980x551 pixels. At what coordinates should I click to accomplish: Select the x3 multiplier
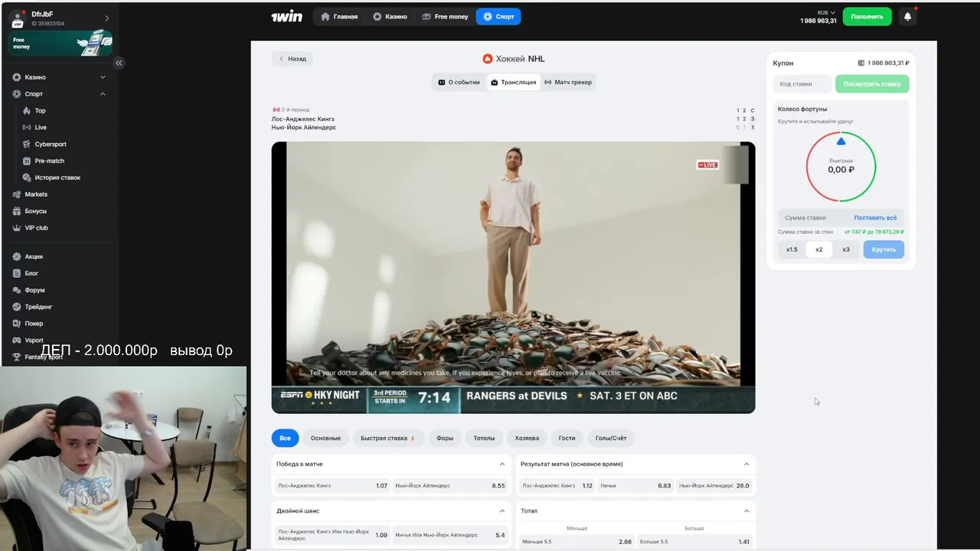point(846,249)
